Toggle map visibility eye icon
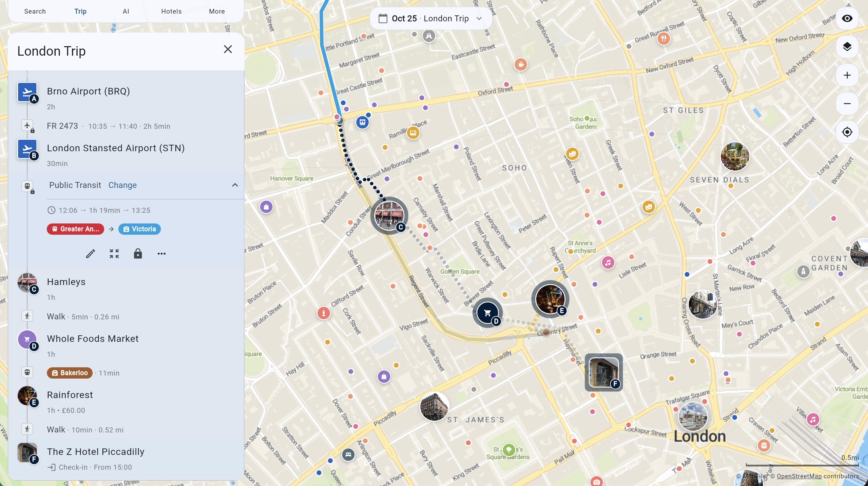Viewport: 868px width, 486px height. 847,18
